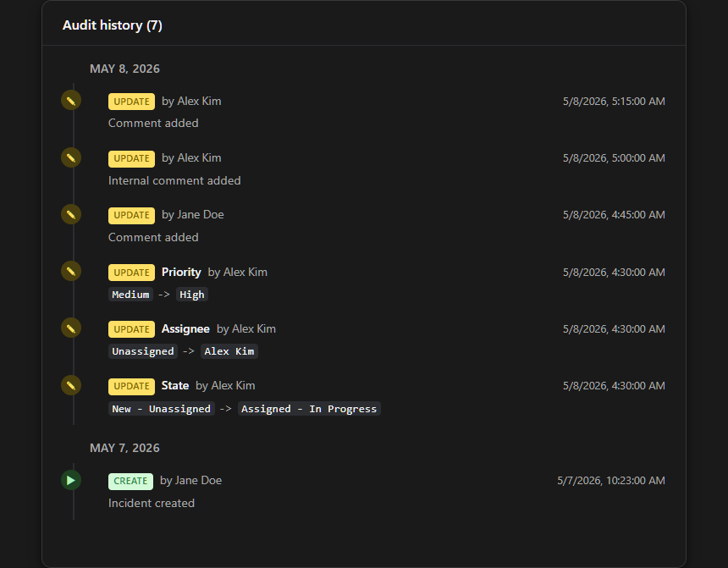Click UPDATE badge on Jane Doe's 4:45 entry
Screen dimensions: 728x568
pos(131,216)
